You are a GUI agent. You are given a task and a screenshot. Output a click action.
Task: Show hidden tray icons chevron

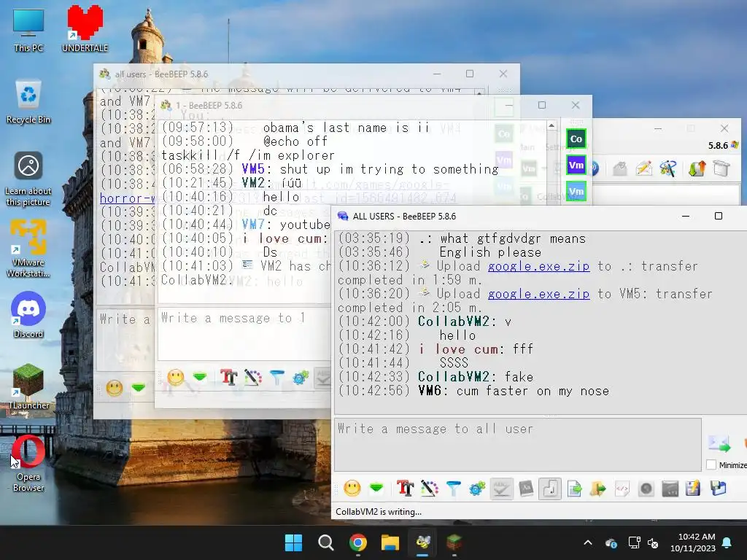pos(588,542)
